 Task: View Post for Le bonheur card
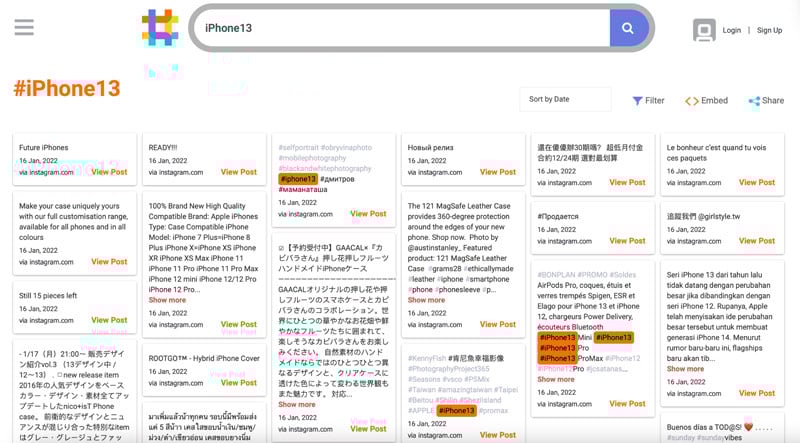757,182
